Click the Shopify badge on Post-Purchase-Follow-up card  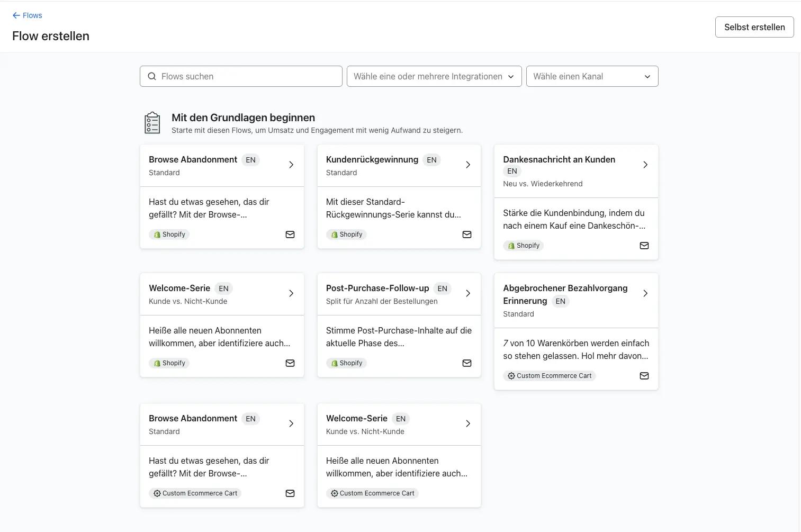point(346,363)
